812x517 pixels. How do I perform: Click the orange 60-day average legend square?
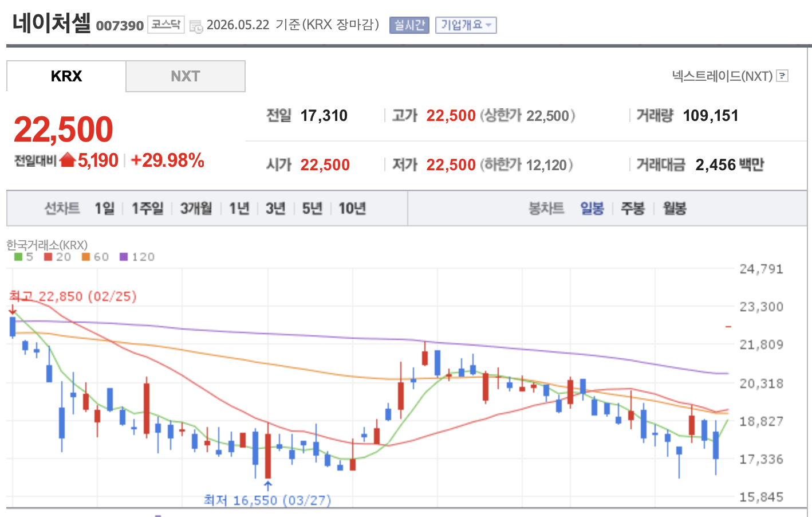[86, 257]
